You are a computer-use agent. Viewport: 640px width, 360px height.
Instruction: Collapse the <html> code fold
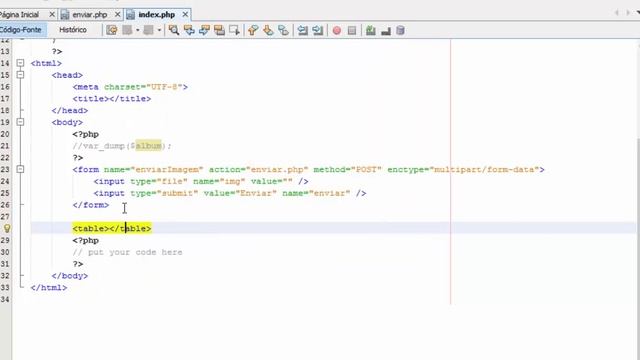(x=20, y=63)
